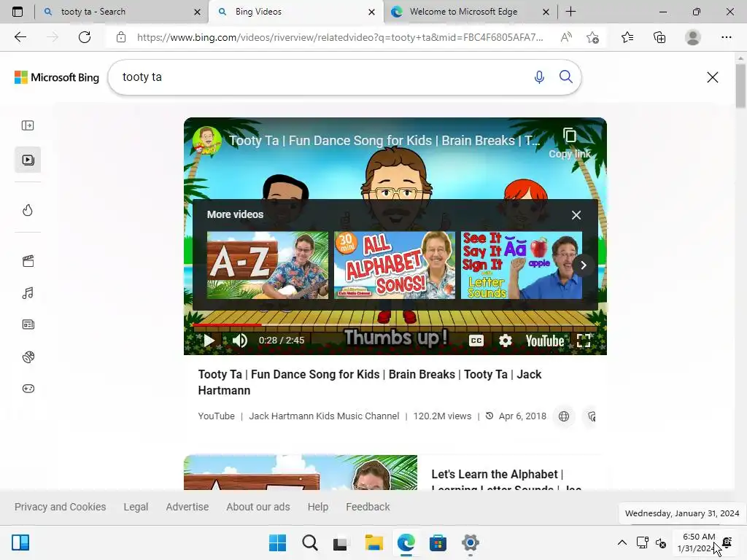The image size is (747, 560).
Task: Close the More videos overlay
Action: pos(576,215)
